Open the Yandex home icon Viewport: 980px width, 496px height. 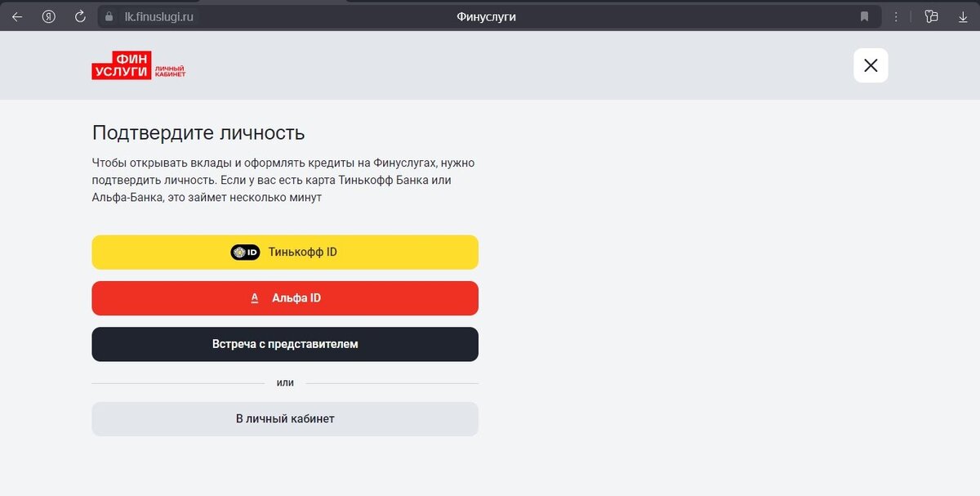[x=48, y=16]
